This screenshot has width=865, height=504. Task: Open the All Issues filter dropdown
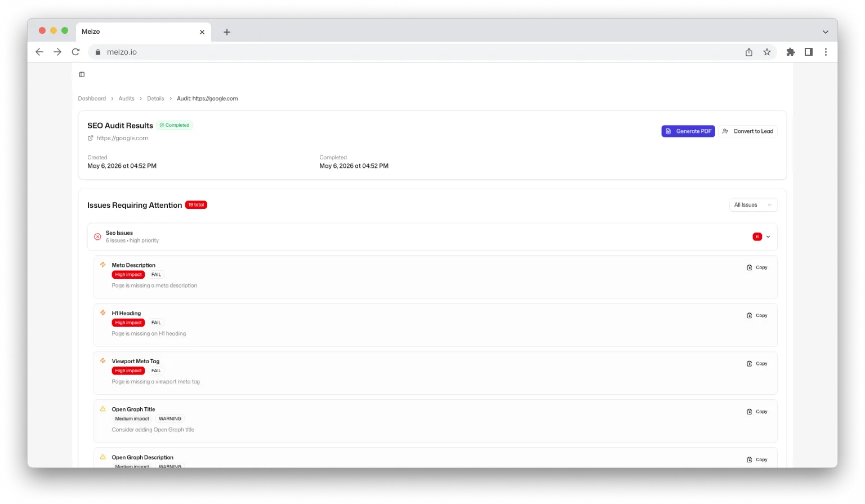tap(753, 205)
